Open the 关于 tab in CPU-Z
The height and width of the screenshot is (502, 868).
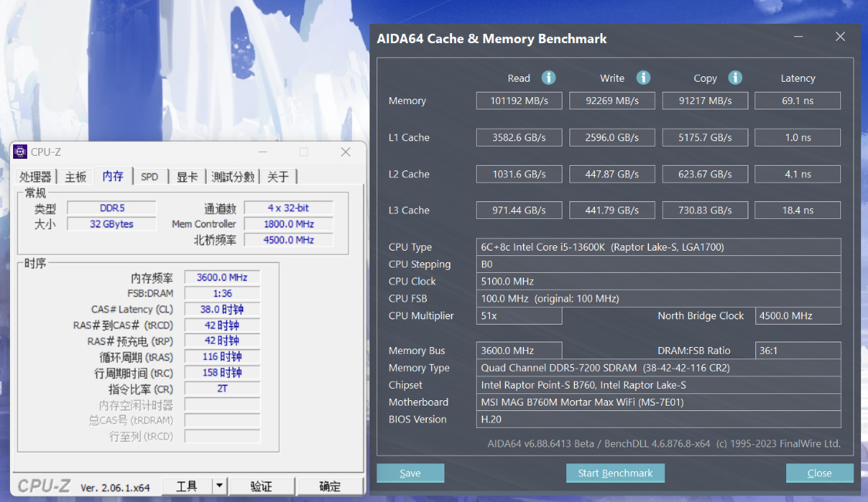278,177
